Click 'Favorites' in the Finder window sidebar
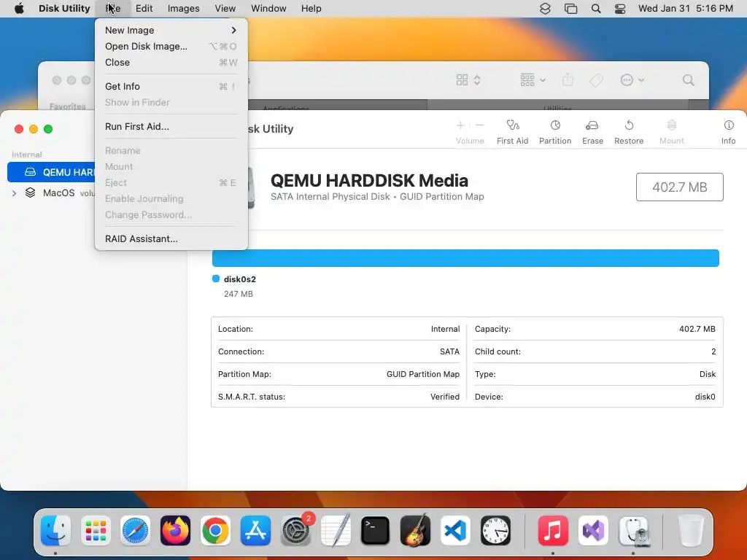747x560 pixels. tap(68, 106)
